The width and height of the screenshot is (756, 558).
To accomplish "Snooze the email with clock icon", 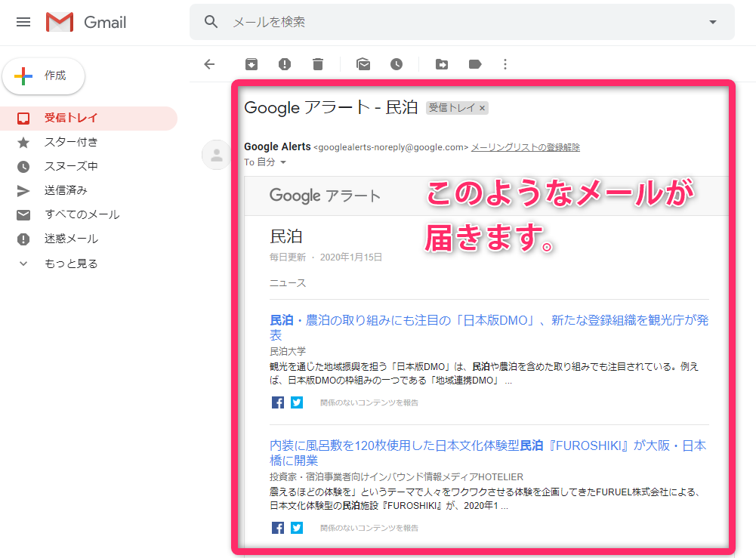I will 397,64.
